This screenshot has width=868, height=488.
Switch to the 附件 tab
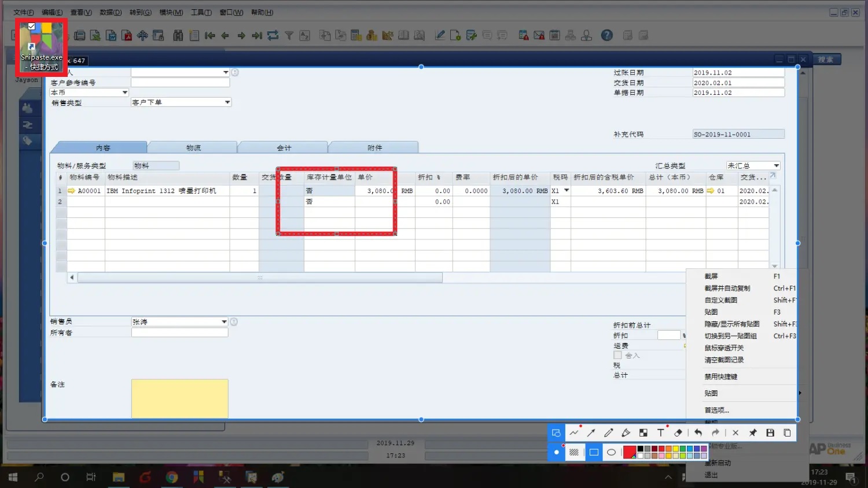pos(374,148)
